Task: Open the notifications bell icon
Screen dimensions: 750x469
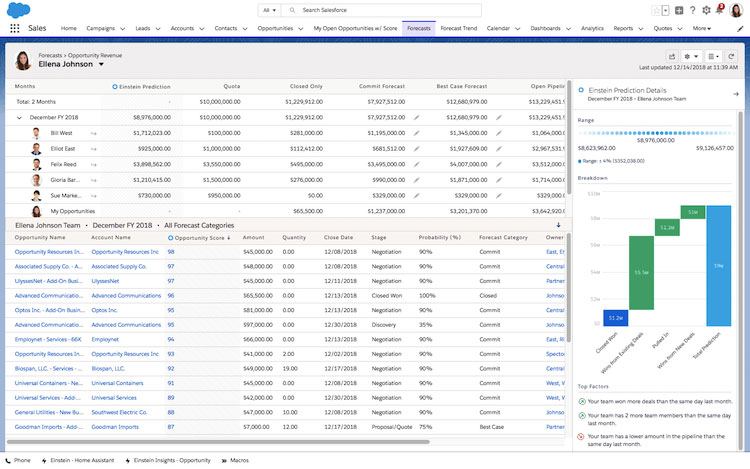Action: (718, 10)
